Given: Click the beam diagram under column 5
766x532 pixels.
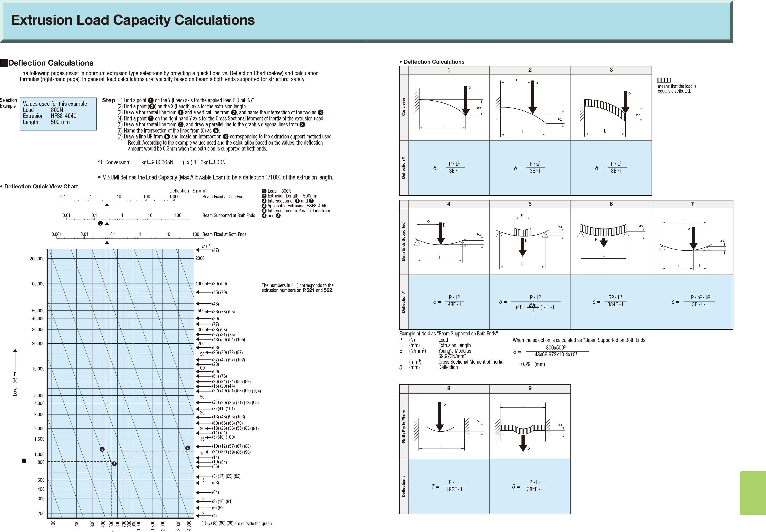Looking at the screenshot, I should pyautogui.click(x=530, y=242).
